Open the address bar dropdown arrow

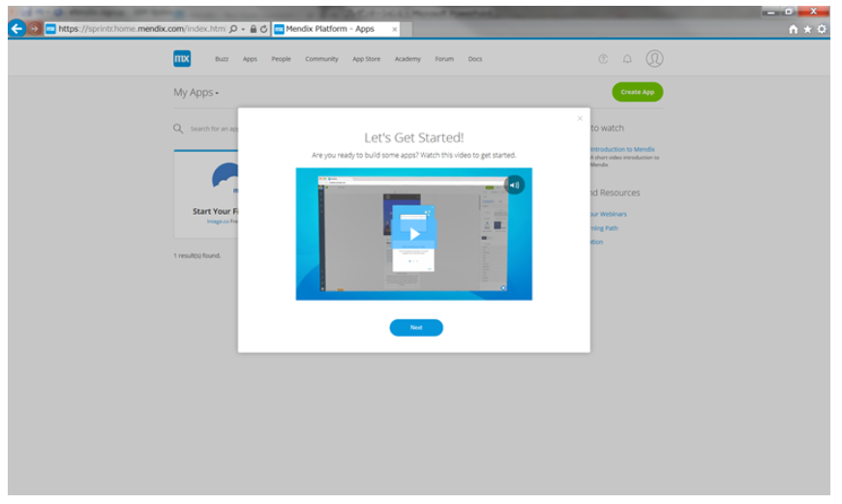coord(243,29)
